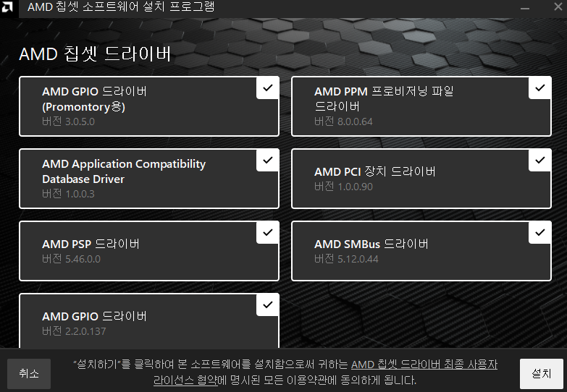Click the text 버전 3.0.5.0
The image size is (567, 392).
(68, 122)
